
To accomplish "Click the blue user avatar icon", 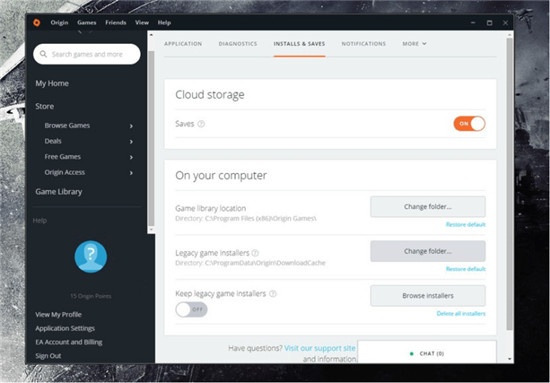I will click(x=90, y=256).
